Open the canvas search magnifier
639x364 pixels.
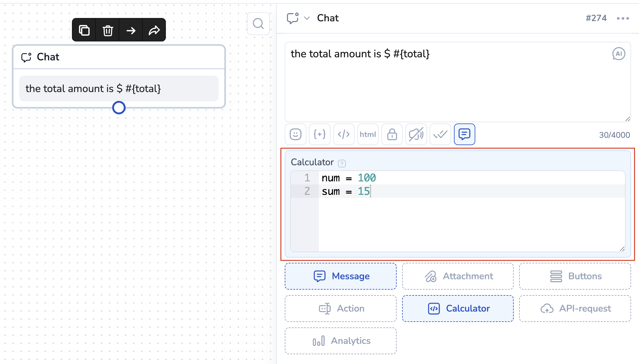pos(258,23)
